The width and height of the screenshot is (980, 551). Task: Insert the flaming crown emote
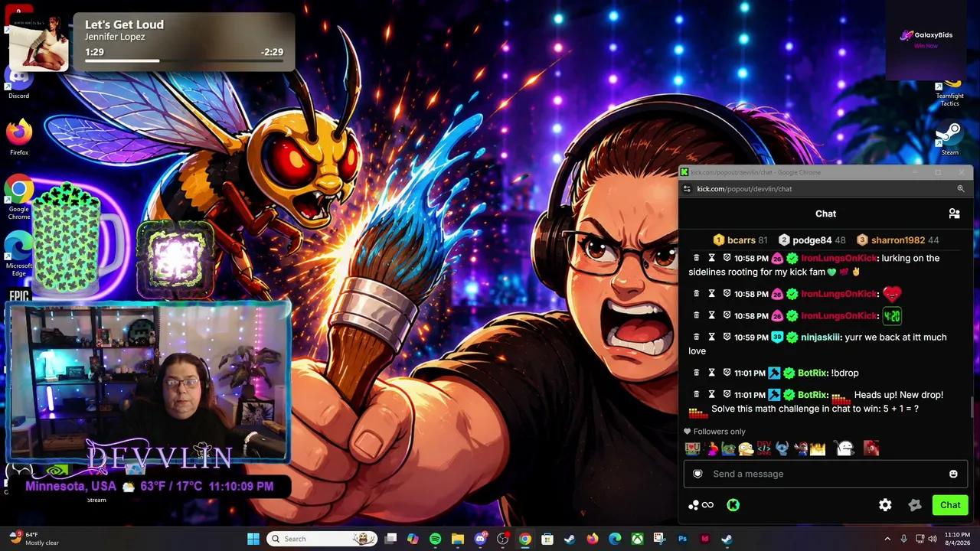click(818, 448)
